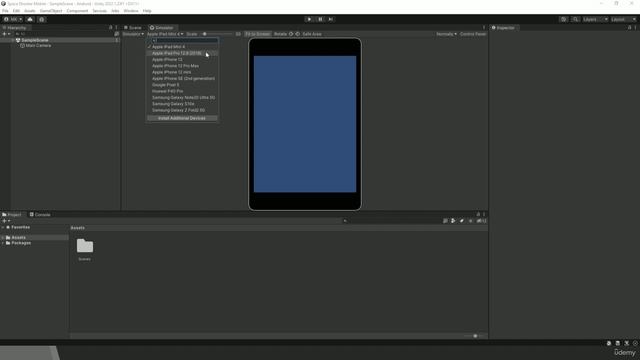Choose Apple iPhone SE (2nd generation)
The height and width of the screenshot is (360, 640).
pos(182,78)
